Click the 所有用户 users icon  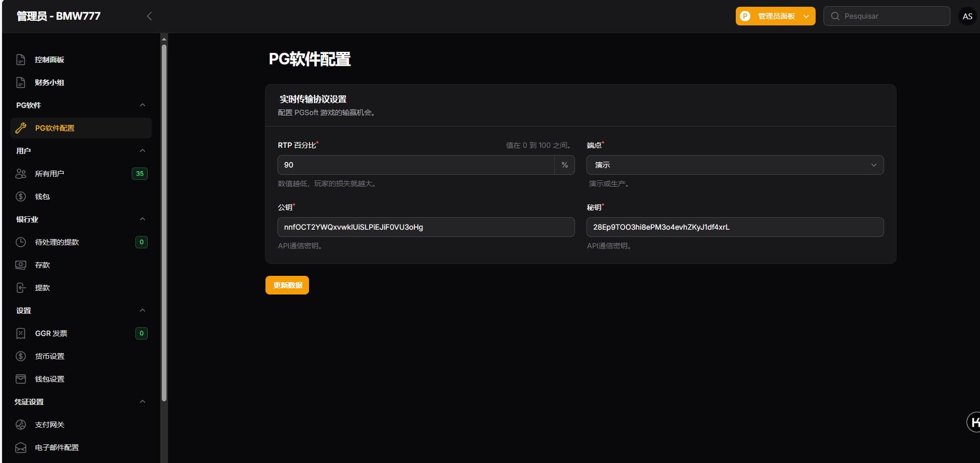(x=21, y=174)
